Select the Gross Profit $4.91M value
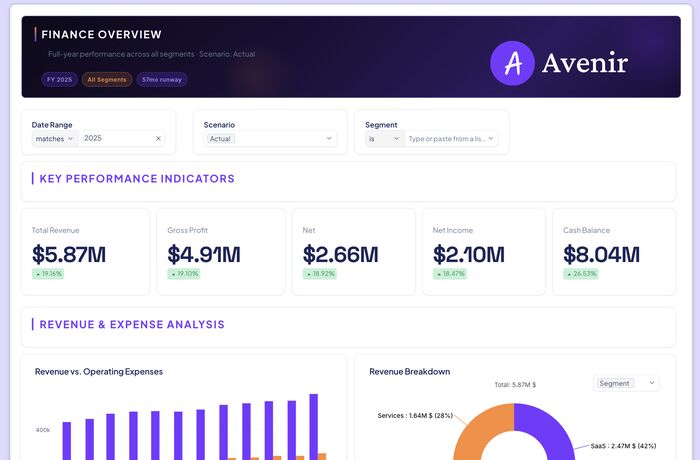This screenshot has width=700, height=460. (204, 254)
